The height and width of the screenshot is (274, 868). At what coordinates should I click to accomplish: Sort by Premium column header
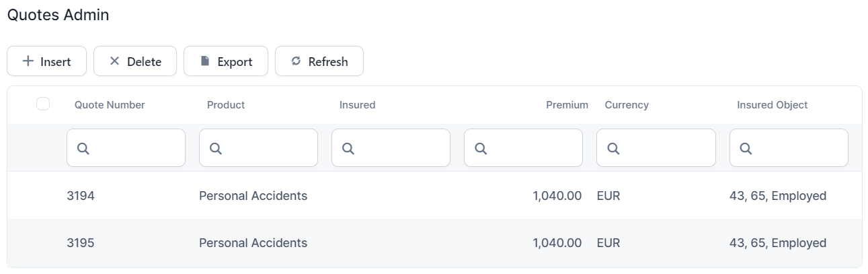pyautogui.click(x=566, y=105)
